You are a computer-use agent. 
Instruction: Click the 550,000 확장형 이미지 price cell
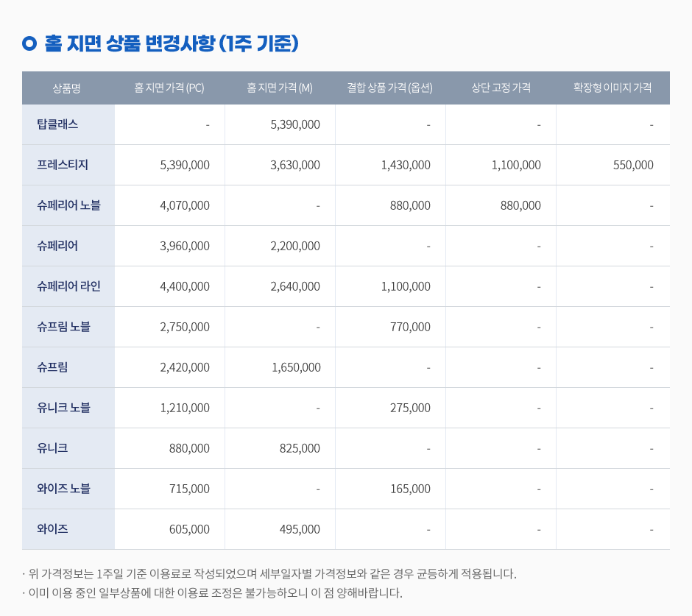pos(633,165)
